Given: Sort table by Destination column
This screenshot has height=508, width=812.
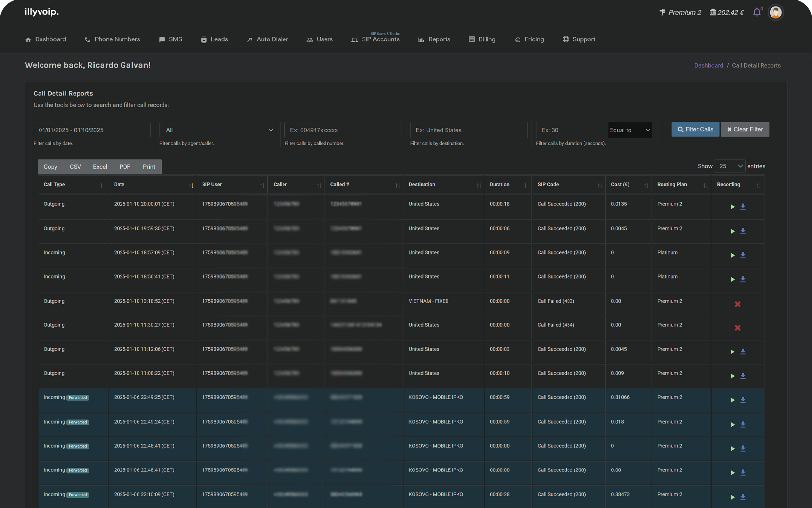Looking at the screenshot, I should coord(443,185).
